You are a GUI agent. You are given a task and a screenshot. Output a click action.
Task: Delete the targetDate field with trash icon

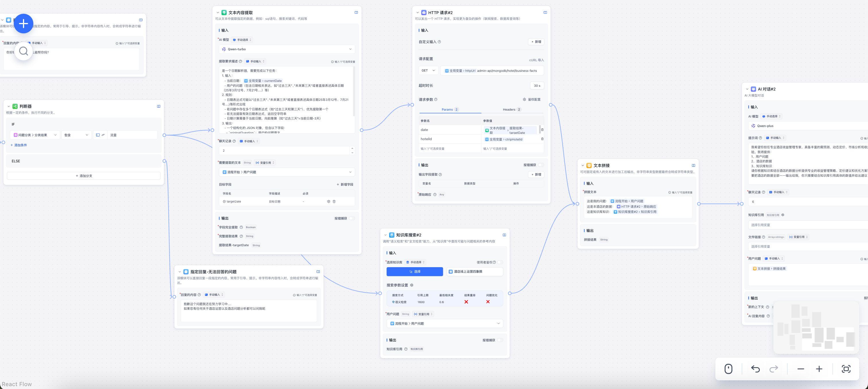pos(334,201)
